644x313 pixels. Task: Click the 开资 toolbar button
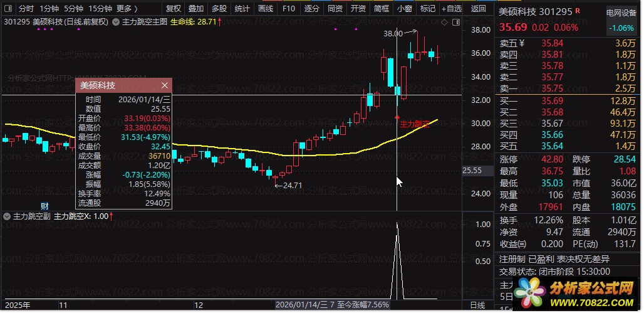(x=358, y=8)
